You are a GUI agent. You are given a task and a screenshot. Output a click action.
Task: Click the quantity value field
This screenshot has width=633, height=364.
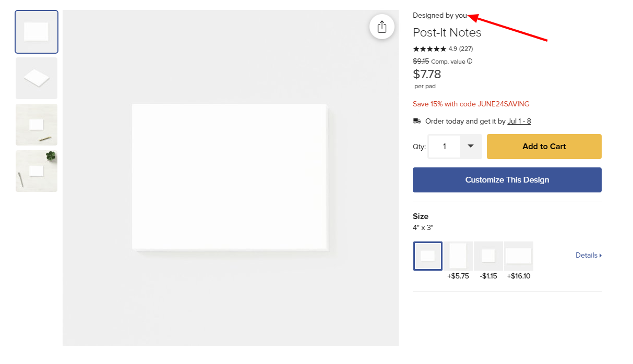point(445,147)
